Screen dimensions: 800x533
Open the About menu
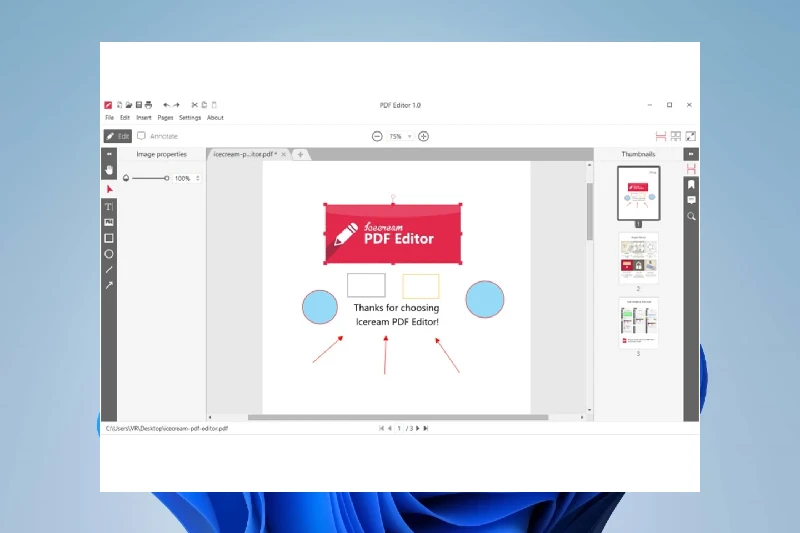[x=215, y=118]
